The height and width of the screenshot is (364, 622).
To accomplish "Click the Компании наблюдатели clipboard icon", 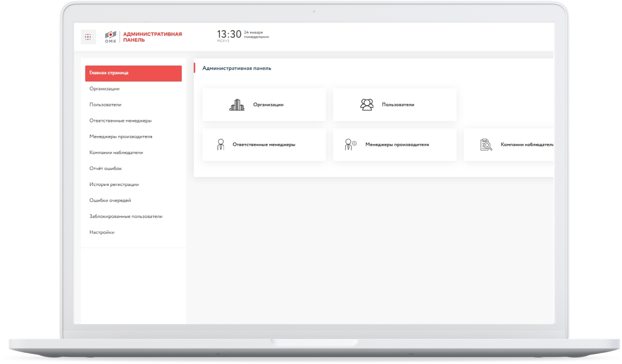I will pos(486,144).
